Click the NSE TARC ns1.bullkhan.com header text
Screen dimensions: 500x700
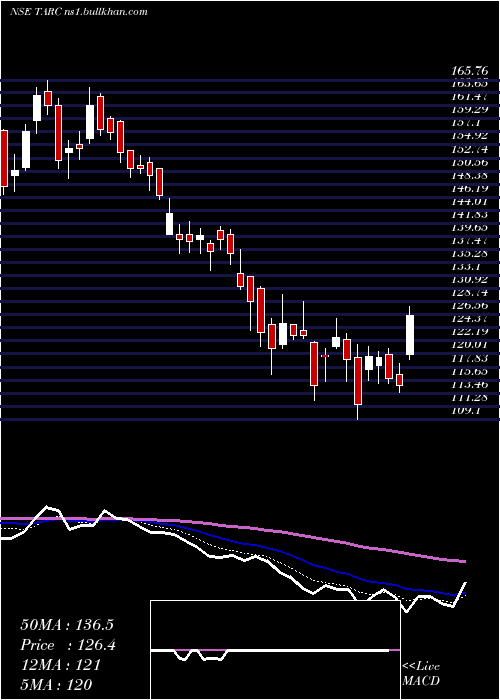(x=79, y=12)
